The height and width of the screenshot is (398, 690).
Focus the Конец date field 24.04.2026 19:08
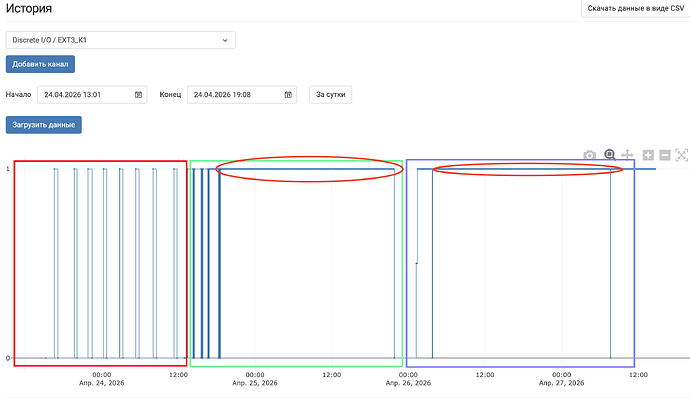tap(242, 95)
